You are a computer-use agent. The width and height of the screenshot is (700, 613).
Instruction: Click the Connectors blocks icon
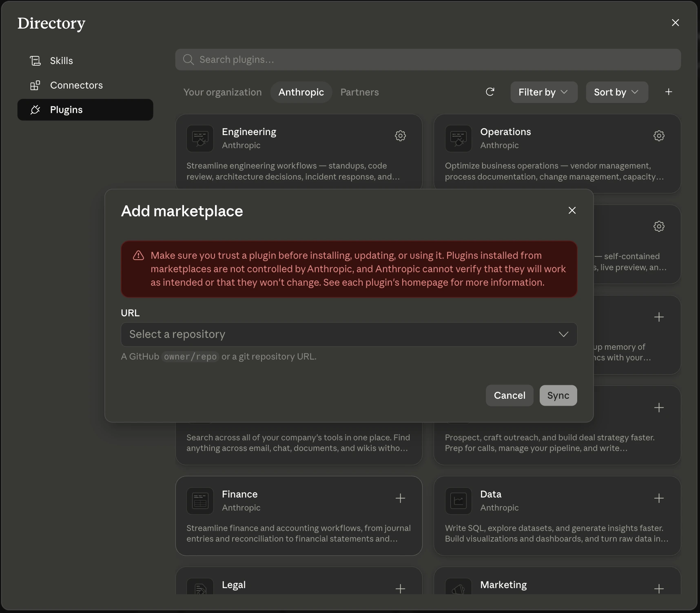coord(35,85)
